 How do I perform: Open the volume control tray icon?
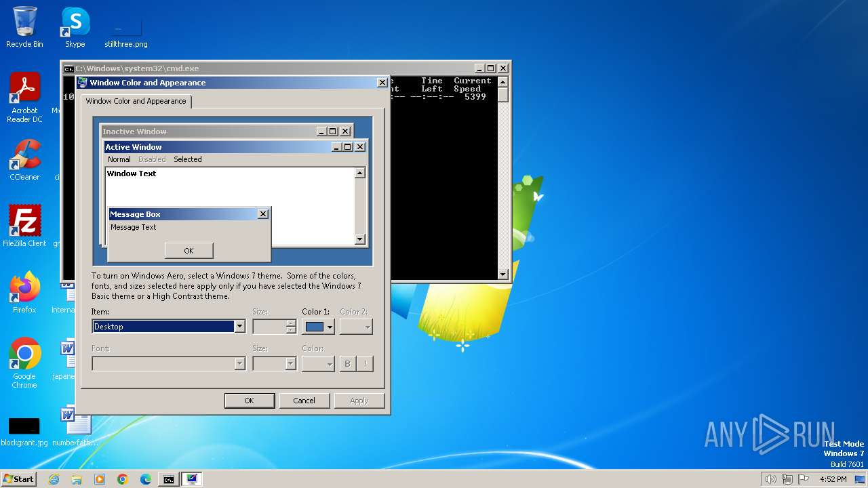(770, 479)
